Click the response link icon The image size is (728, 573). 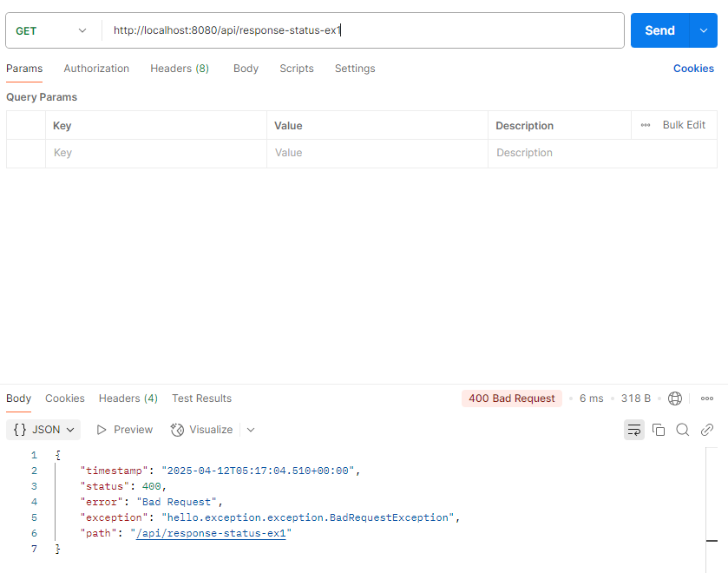[x=707, y=430]
